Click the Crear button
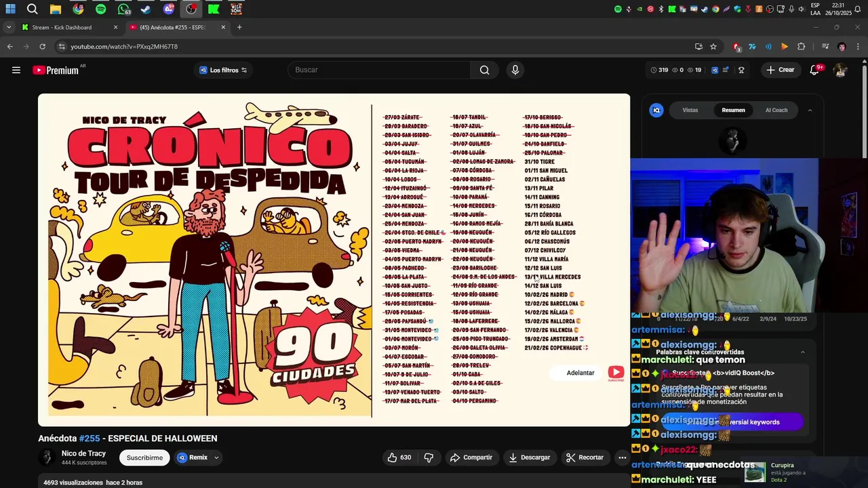 780,70
